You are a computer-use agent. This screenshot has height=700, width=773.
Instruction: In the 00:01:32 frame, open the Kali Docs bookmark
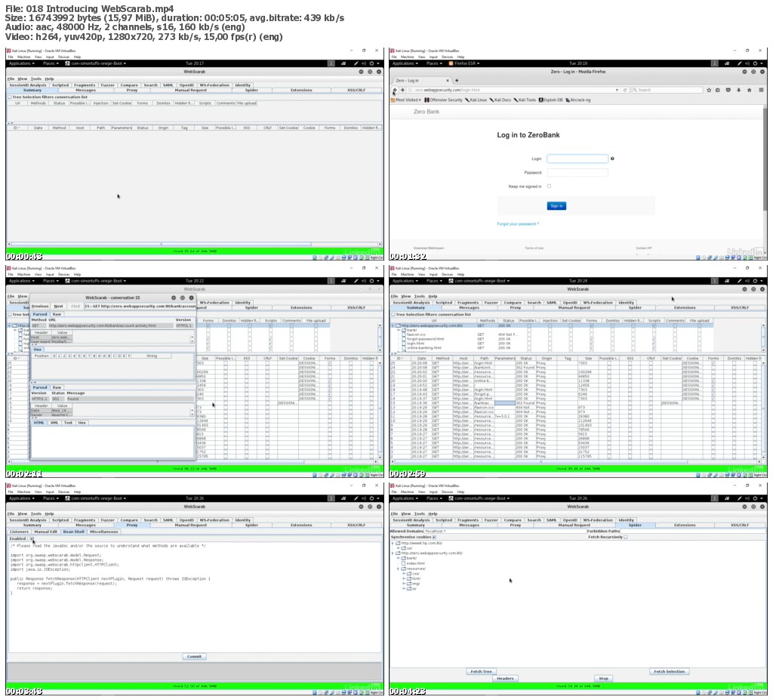point(500,100)
